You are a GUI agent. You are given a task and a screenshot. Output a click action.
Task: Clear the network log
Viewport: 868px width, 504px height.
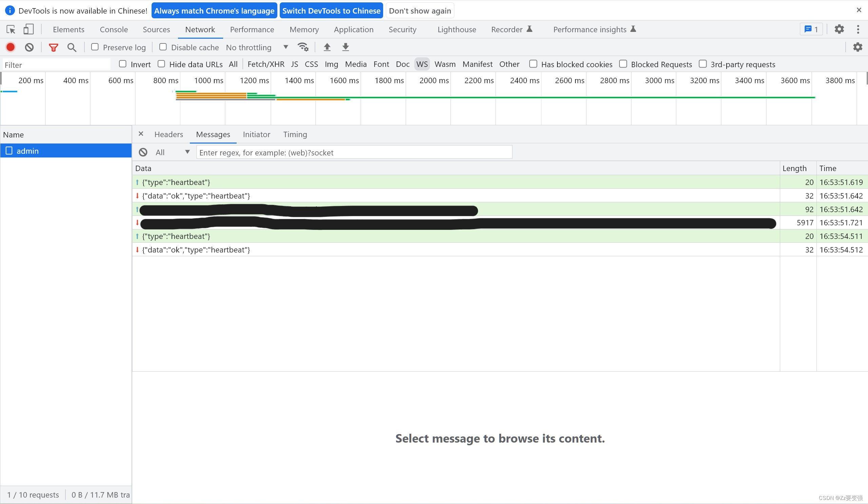pos(29,47)
